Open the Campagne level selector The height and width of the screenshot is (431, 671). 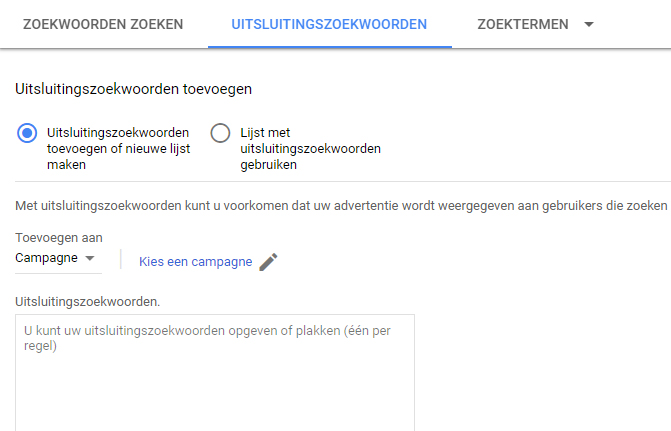point(58,259)
